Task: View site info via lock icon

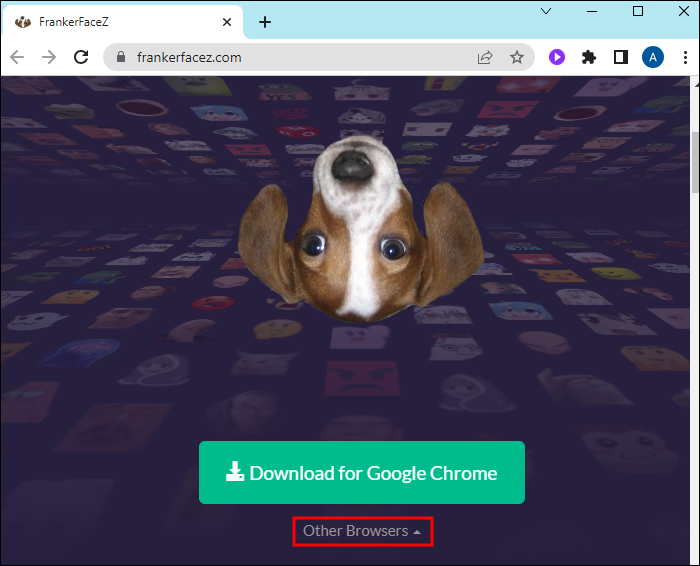Action: point(121,57)
